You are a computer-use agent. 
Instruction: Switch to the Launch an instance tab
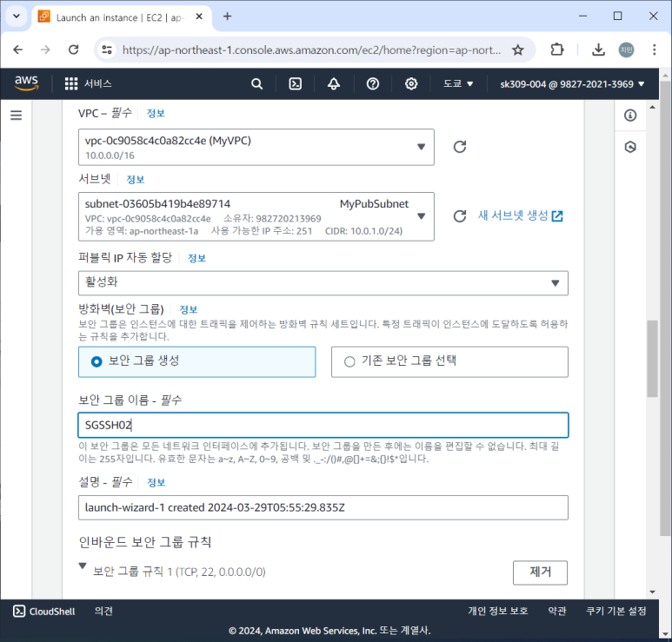[x=121, y=17]
